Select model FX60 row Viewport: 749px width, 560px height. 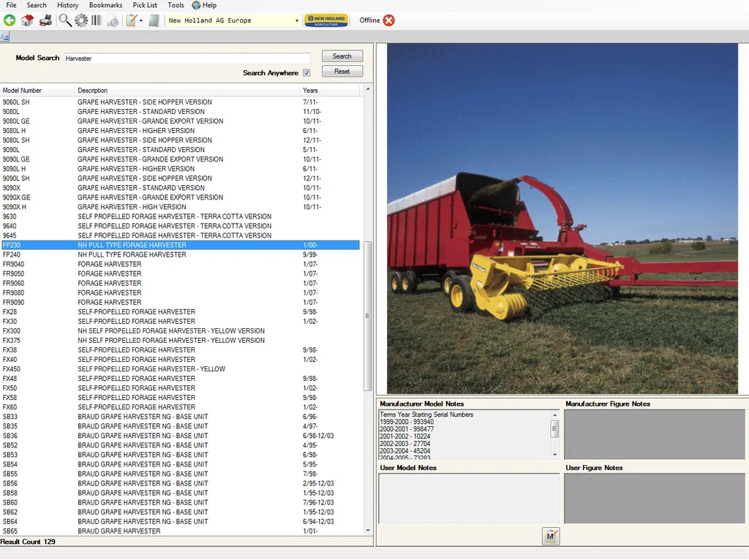[180, 407]
